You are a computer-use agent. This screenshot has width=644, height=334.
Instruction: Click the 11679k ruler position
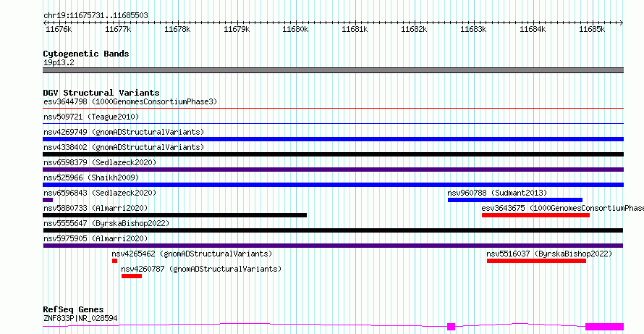(x=237, y=29)
